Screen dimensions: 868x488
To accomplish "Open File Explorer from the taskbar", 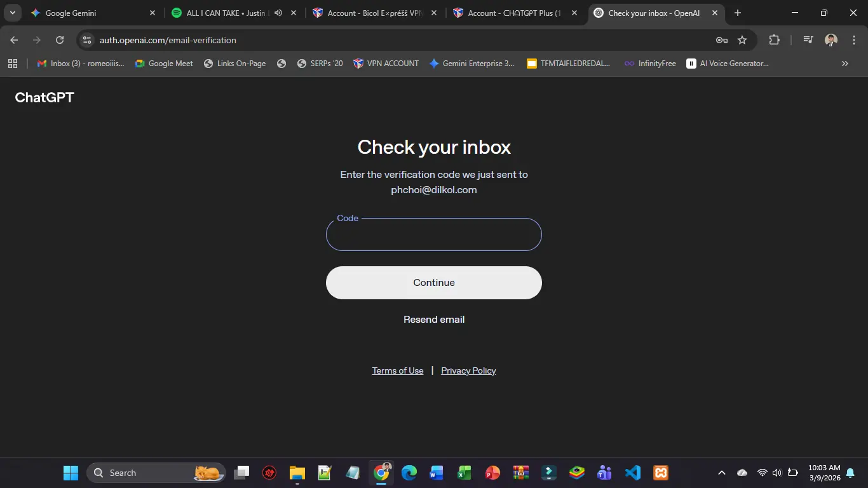I will pyautogui.click(x=297, y=473).
